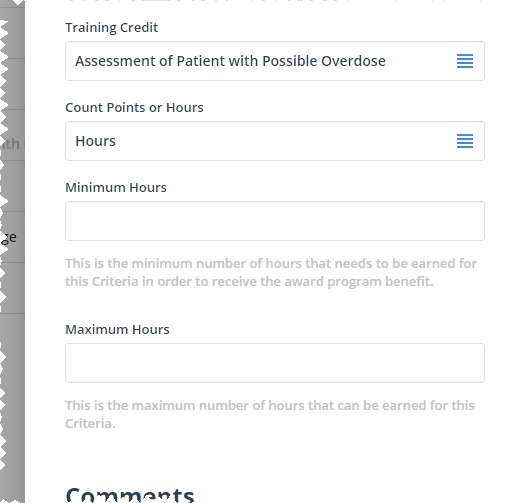Open the Count Points or Hours list icon
Screen dimensions: 525x503
465,141
